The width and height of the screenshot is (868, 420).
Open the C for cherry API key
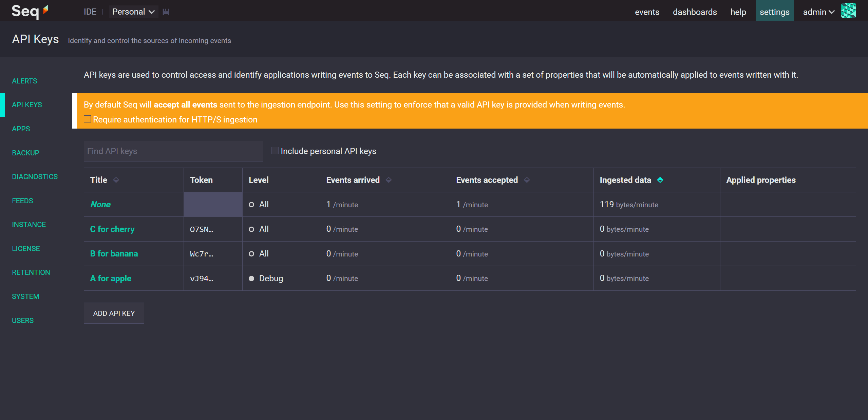click(x=112, y=229)
